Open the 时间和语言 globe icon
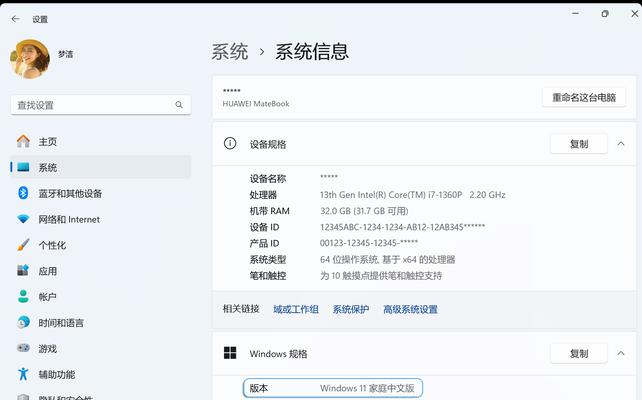Screen dimensions: 642x400 coord(23,322)
